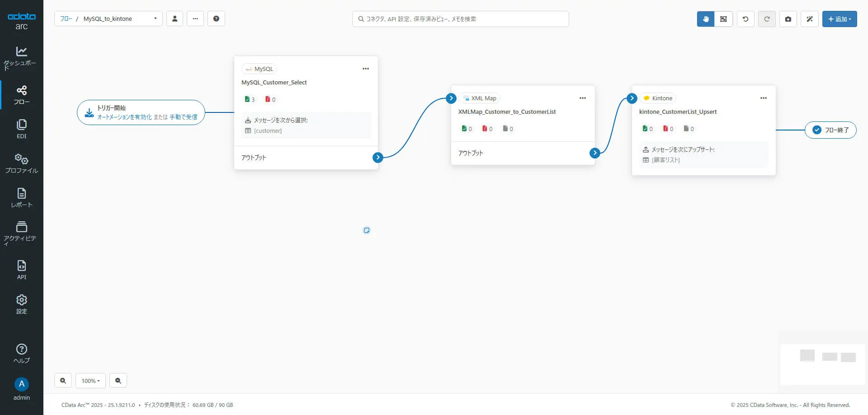Focus the connector search field
The height and width of the screenshot is (415, 868).
pos(460,19)
